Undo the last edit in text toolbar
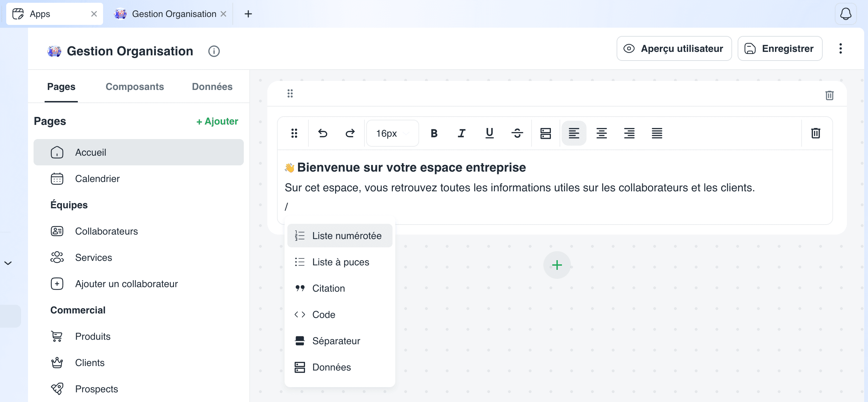Viewport: 868px width, 402px height. tap(323, 133)
